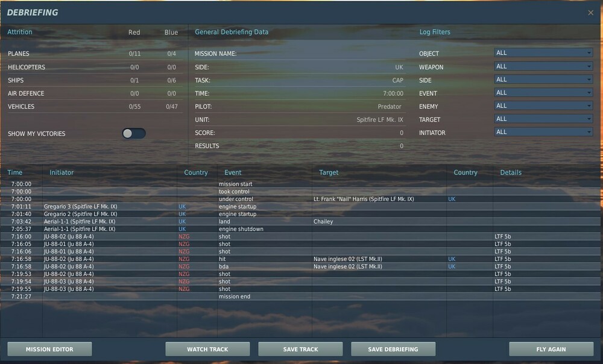Sort log by Initiator column header
The image size is (603, 364).
(x=62, y=172)
